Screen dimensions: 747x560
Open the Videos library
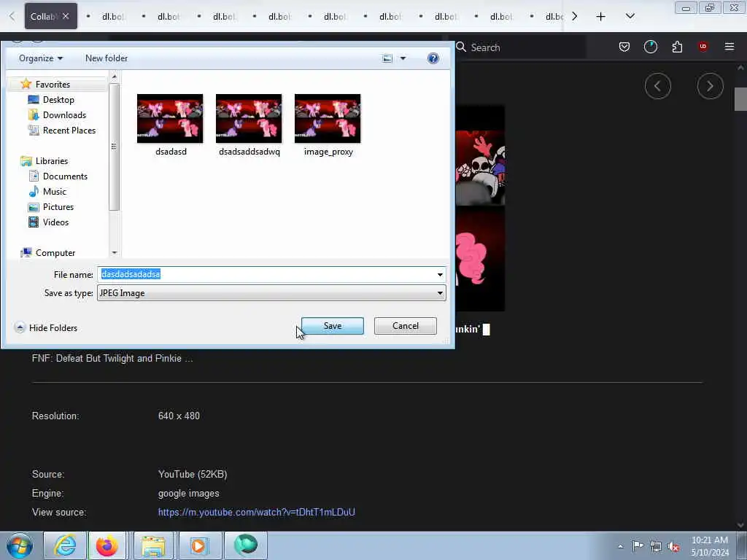tap(55, 222)
